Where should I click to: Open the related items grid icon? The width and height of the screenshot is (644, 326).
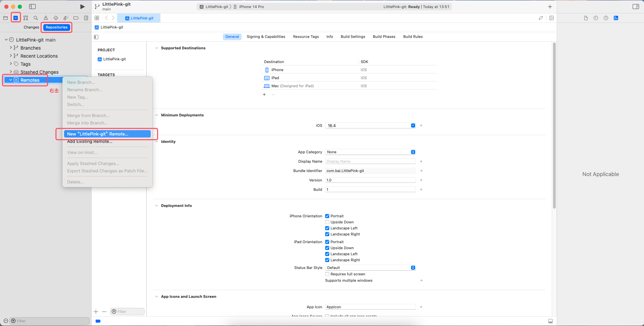point(97,18)
